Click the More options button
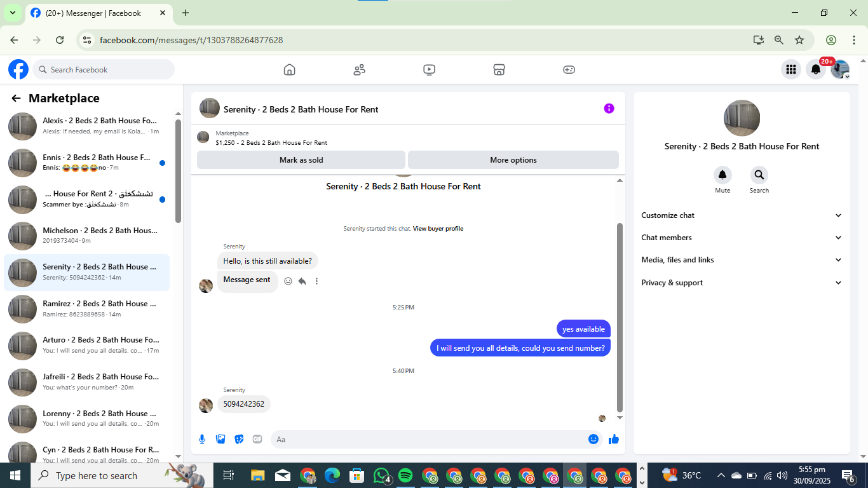Image resolution: width=868 pixels, height=488 pixels. 513,160
